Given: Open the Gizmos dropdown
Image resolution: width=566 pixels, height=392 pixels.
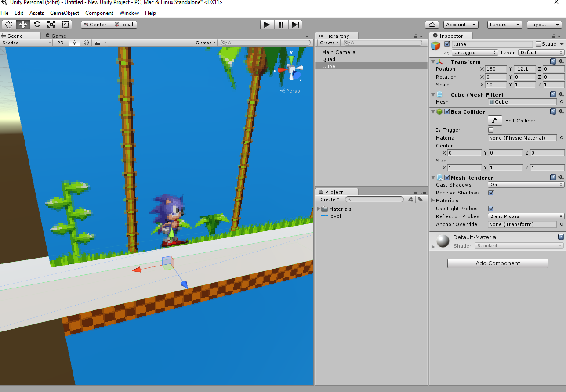Looking at the screenshot, I should tap(206, 43).
